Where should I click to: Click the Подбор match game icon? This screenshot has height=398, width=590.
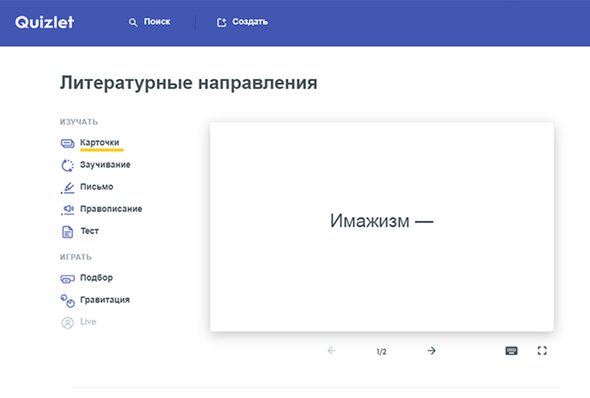tap(68, 279)
